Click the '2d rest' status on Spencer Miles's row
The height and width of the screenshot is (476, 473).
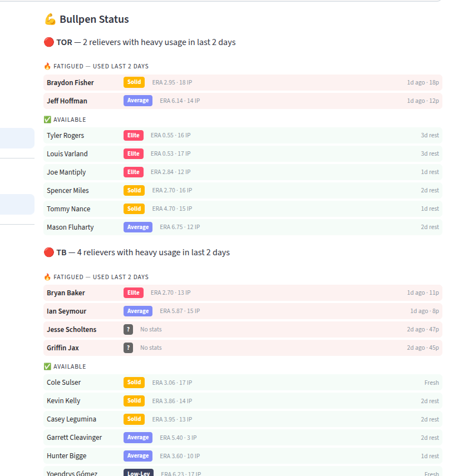coord(430,190)
